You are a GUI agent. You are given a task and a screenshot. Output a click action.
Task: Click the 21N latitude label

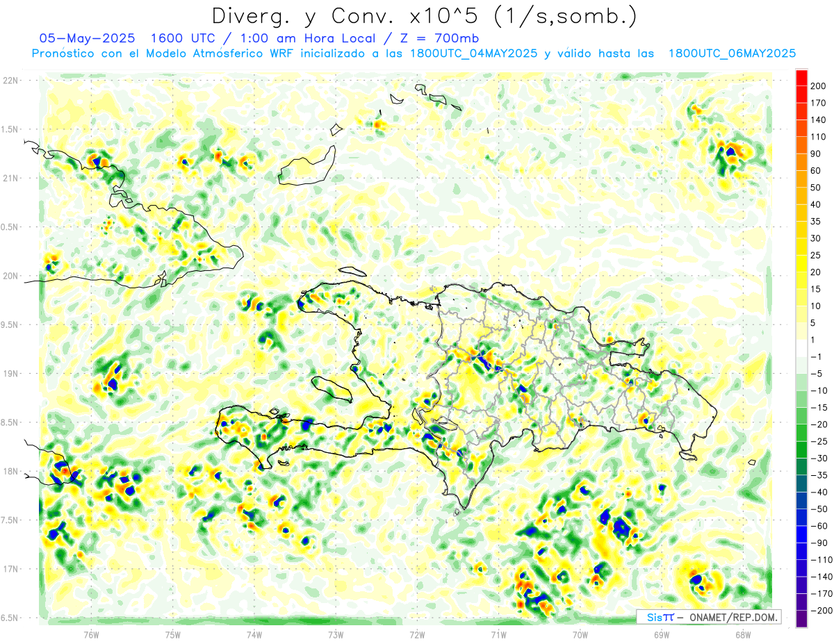click(10, 179)
